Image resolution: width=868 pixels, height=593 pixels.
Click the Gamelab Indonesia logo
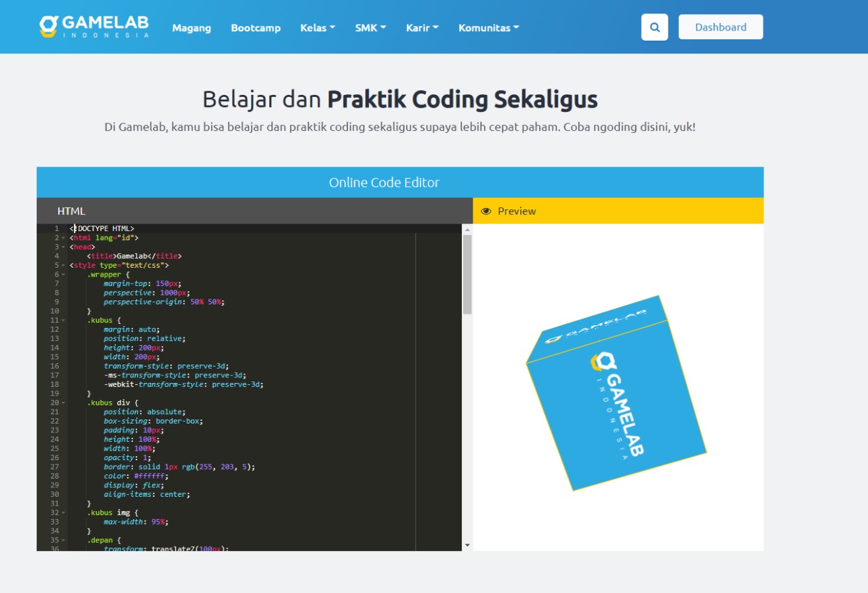[94, 26]
